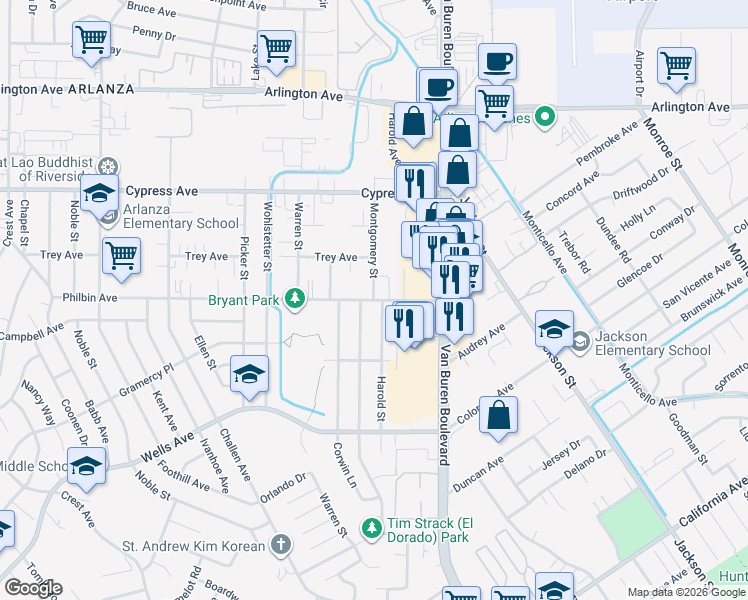Click the Audrey Ave street label
The height and width of the screenshot is (600, 748).
(481, 341)
